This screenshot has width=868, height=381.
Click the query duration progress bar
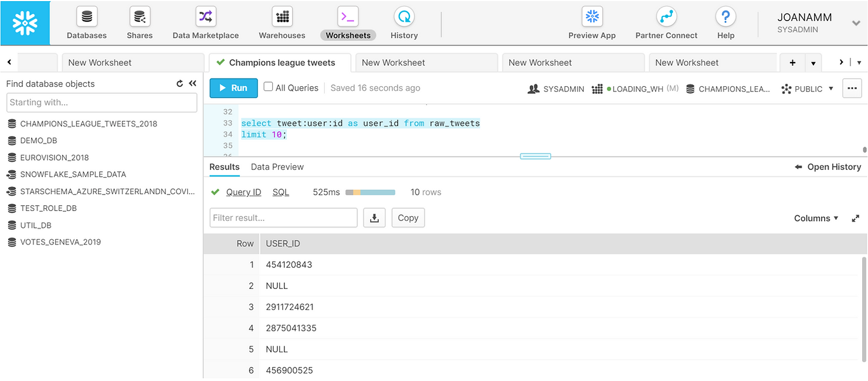click(369, 192)
